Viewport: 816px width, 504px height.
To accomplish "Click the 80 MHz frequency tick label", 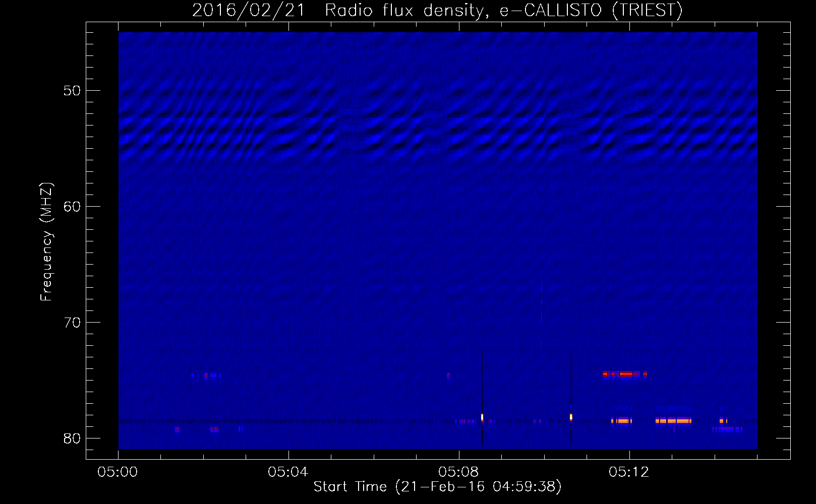I will tap(72, 438).
